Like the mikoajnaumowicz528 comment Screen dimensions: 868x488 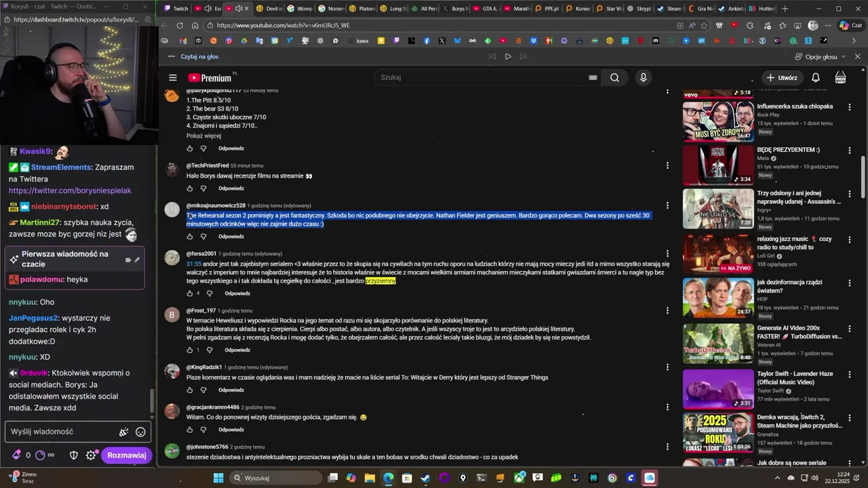click(x=190, y=237)
